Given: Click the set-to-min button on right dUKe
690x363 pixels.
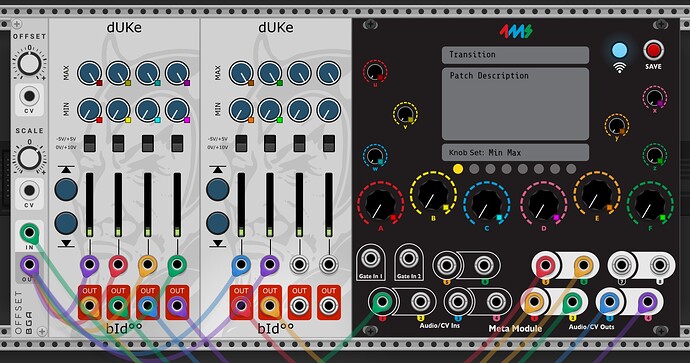Looking at the screenshot, I should 218,223.
